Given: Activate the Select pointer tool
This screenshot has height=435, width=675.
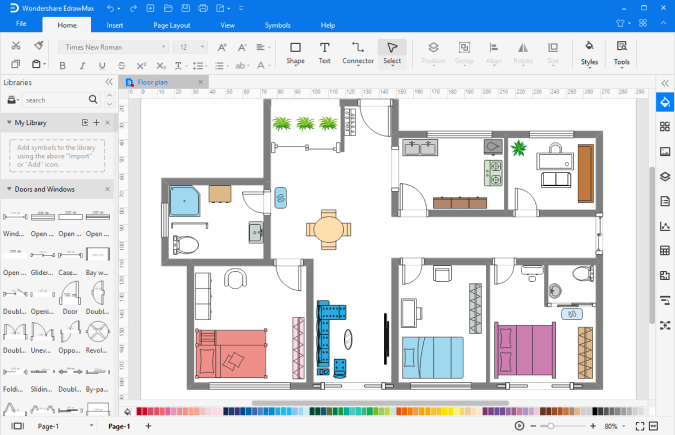Looking at the screenshot, I should click(x=392, y=51).
